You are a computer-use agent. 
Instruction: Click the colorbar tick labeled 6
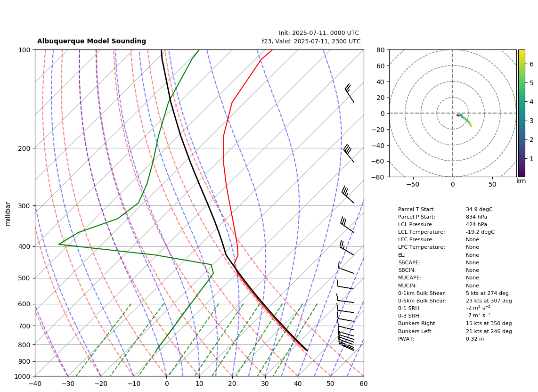tap(531, 64)
